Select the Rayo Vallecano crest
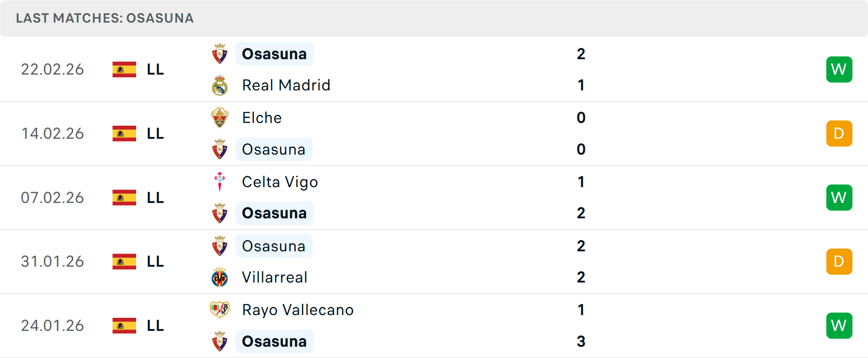Viewport: 868px width, 358px height. click(x=220, y=310)
